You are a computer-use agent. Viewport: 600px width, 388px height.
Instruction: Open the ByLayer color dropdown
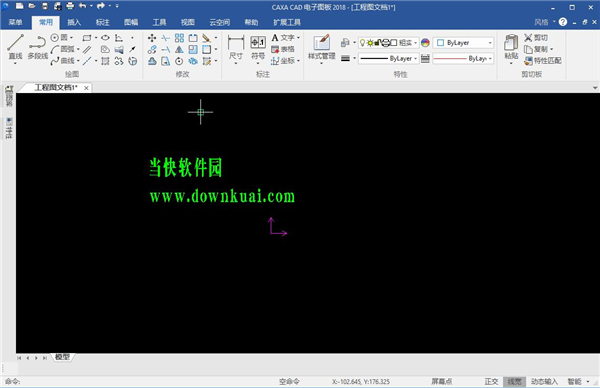(x=463, y=43)
